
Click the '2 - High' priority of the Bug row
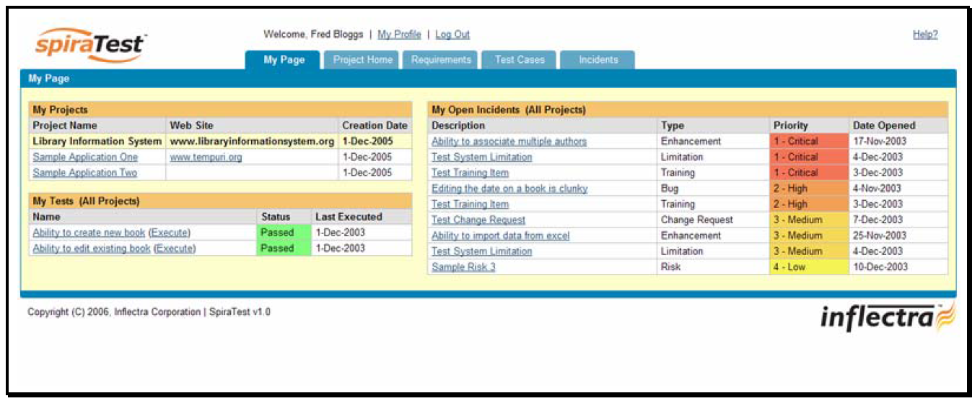tap(809, 189)
